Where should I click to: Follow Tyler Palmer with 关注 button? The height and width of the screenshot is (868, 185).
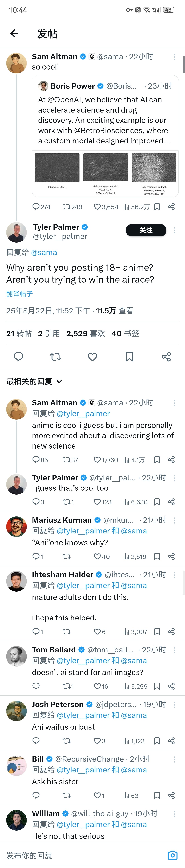coord(146,230)
